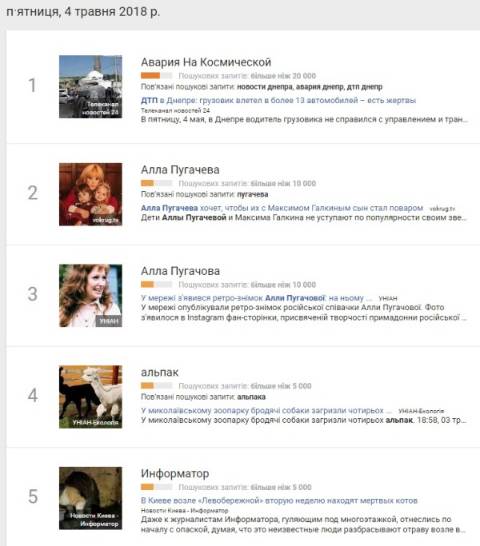Select the Авария На Космической trend title

point(206,62)
